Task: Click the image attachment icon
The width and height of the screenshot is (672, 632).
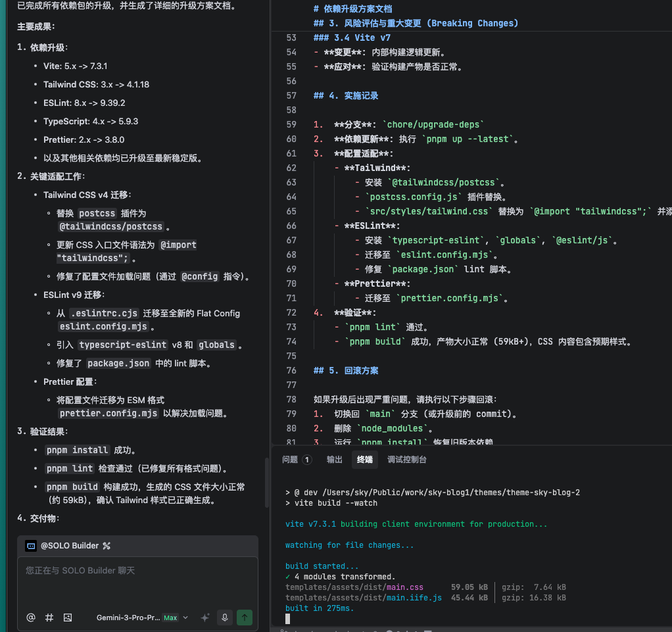Action: [67, 618]
